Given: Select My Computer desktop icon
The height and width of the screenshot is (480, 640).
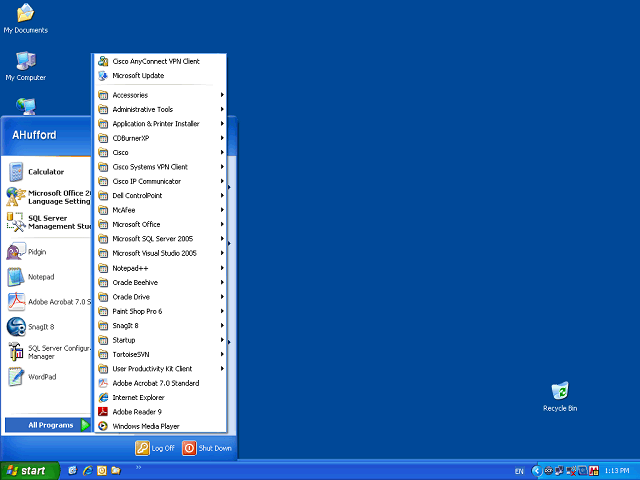Looking at the screenshot, I should [25, 66].
